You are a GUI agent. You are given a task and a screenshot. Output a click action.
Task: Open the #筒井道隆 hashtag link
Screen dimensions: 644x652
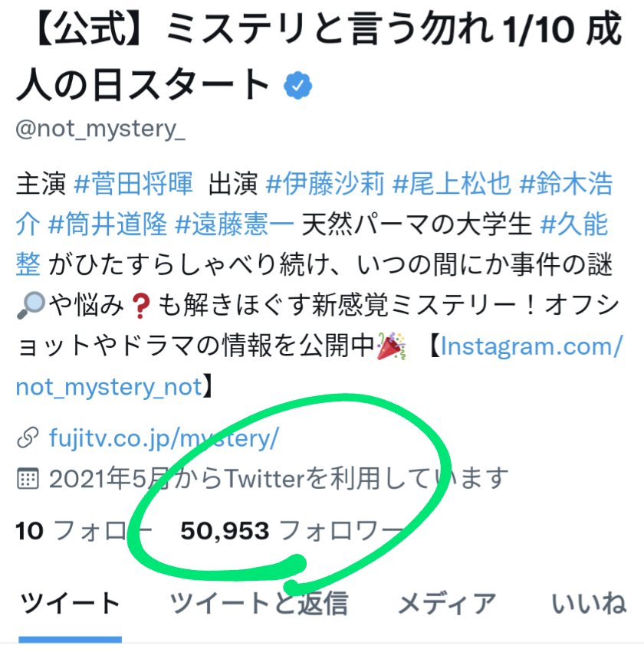click(x=108, y=224)
